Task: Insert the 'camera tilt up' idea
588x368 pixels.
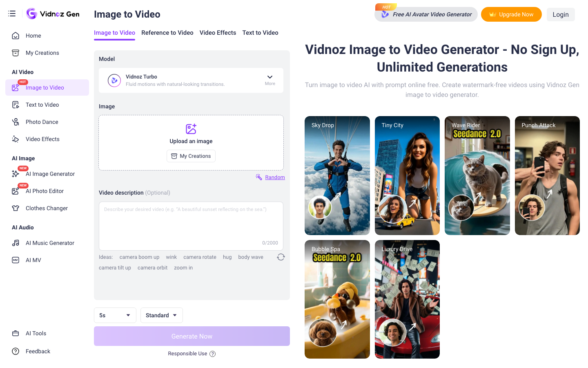Action: pos(115,268)
